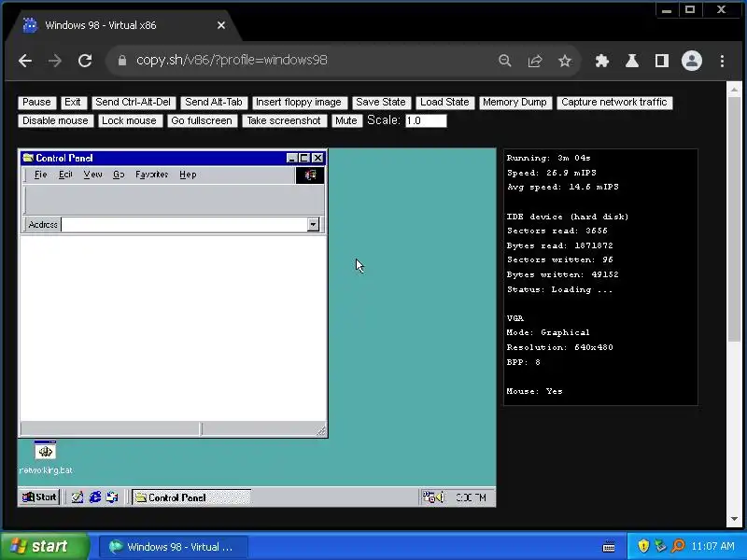
Task: Go back in Chrome browser
Action: [25, 61]
